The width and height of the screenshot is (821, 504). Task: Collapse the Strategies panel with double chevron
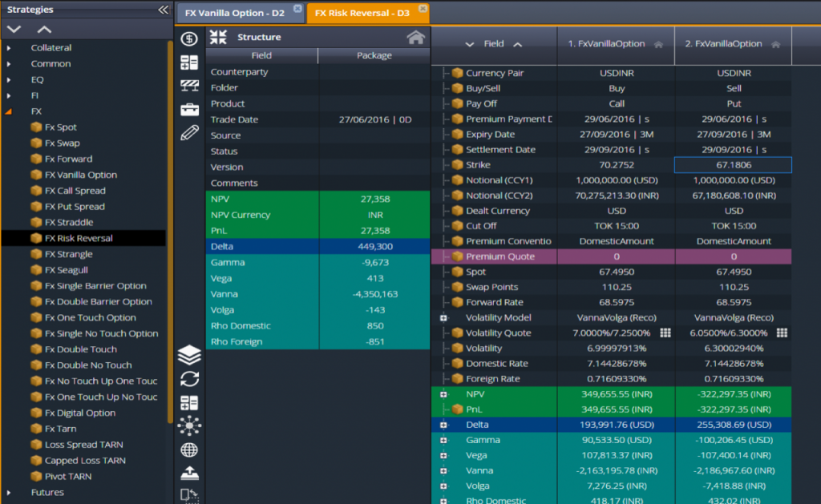[163, 10]
